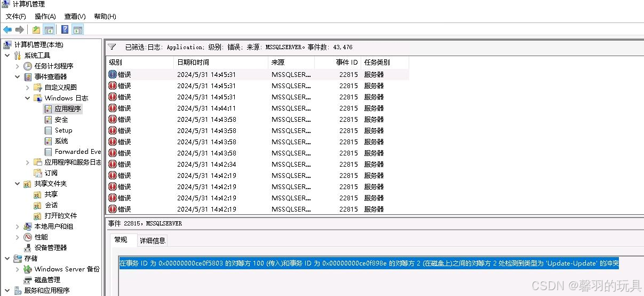Click error icon of the 14:44:11 event
Image resolution: width=644 pixels, height=296 pixels.
pyautogui.click(x=113, y=108)
